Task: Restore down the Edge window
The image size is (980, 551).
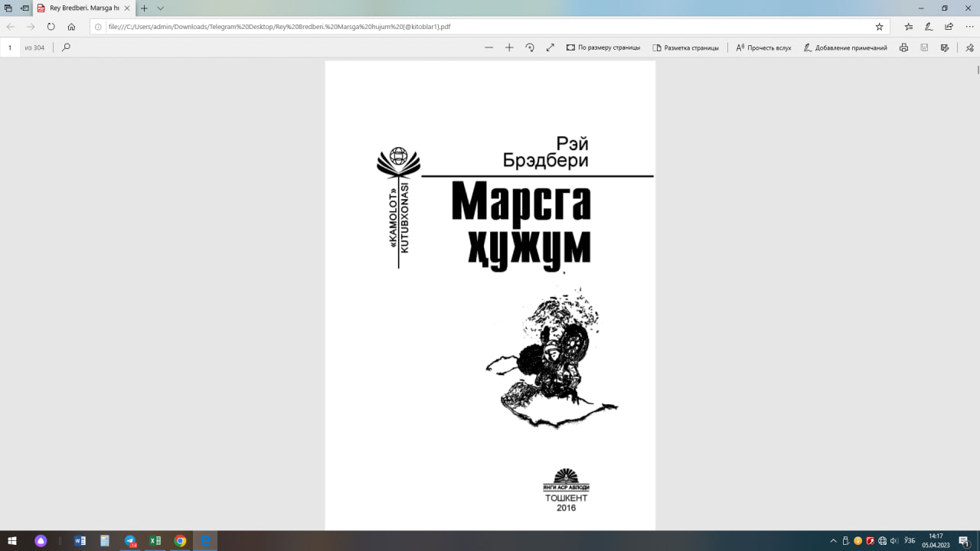Action: [945, 8]
